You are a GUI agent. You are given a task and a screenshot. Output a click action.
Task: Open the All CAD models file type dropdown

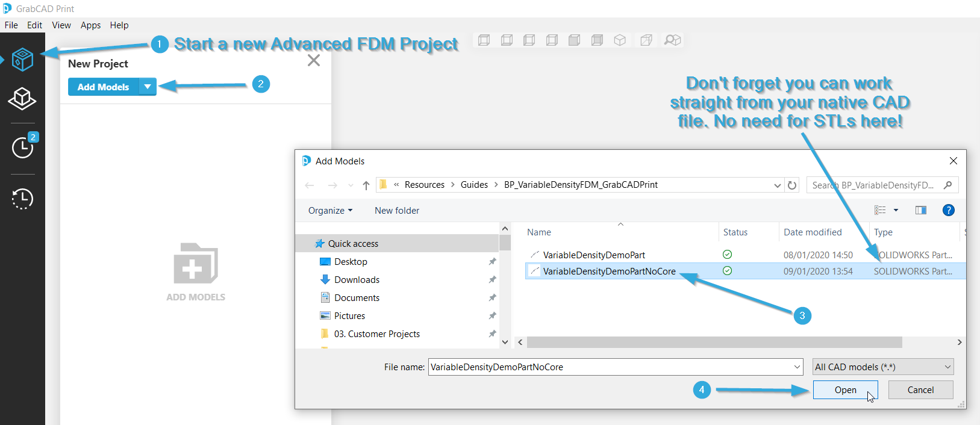(x=882, y=367)
